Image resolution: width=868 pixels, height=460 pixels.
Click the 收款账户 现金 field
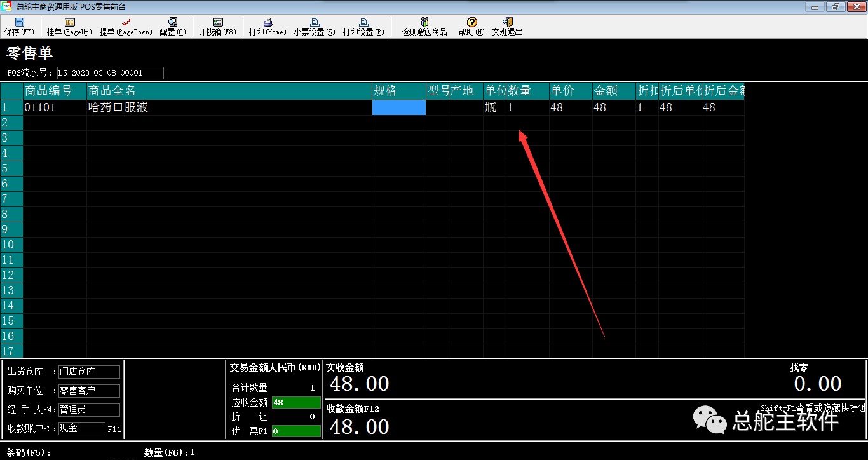coord(81,429)
